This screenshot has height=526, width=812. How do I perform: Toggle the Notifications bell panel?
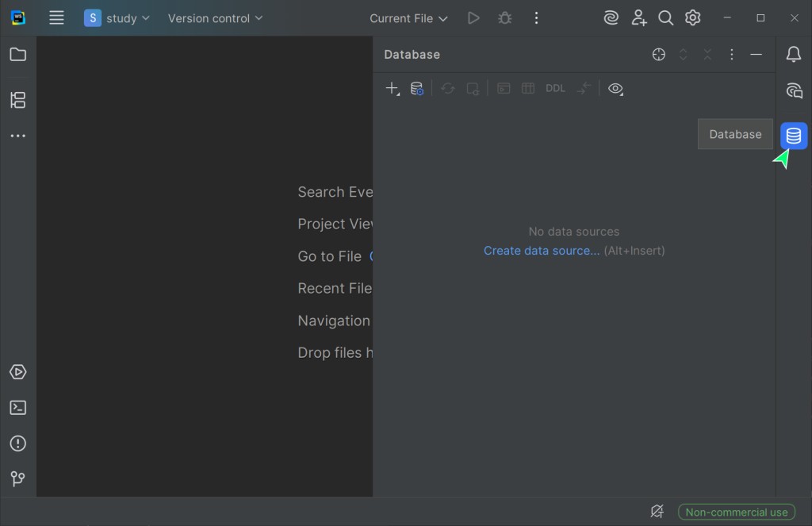click(794, 55)
